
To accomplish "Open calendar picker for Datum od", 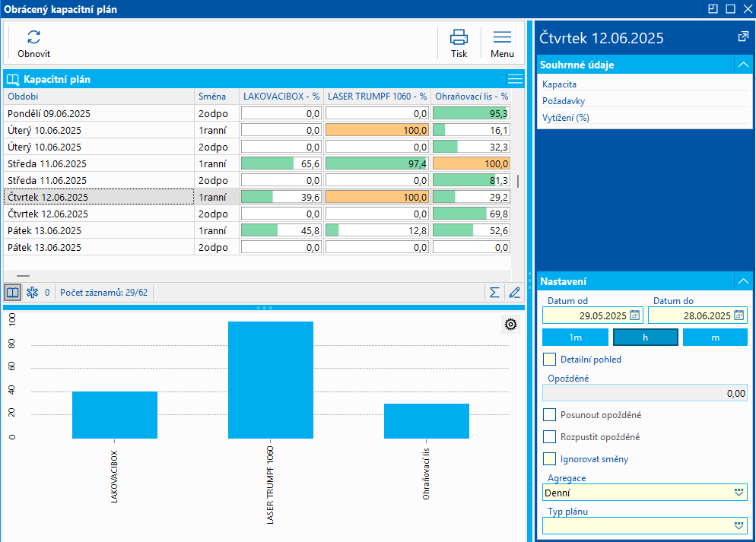I will click(634, 315).
